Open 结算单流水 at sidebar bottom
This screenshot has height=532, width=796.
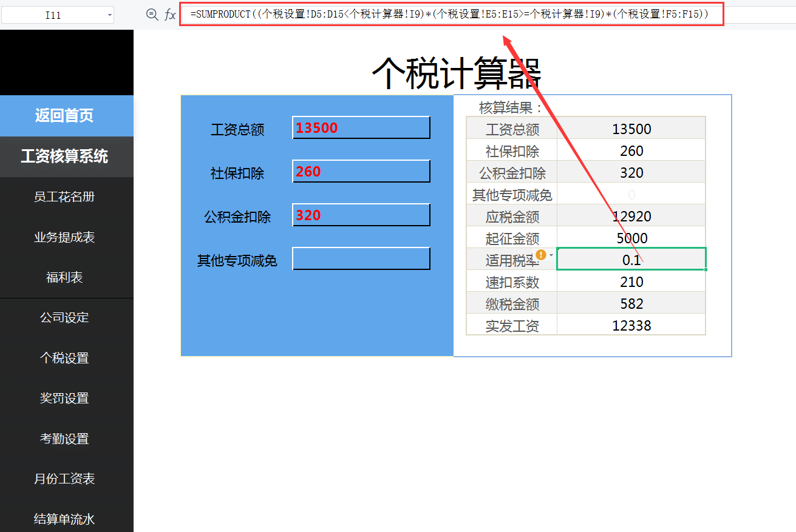click(x=66, y=519)
